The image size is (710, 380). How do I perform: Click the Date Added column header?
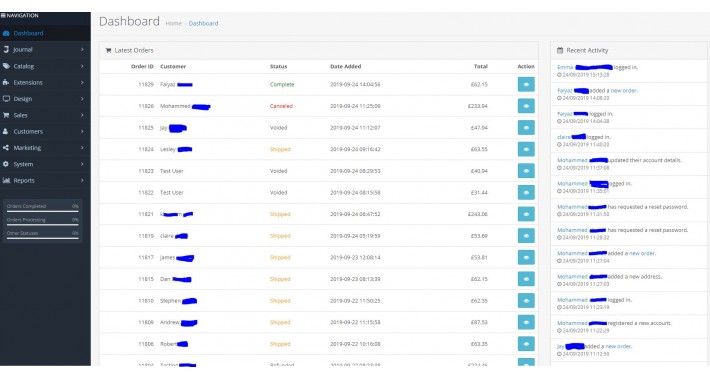tap(345, 66)
